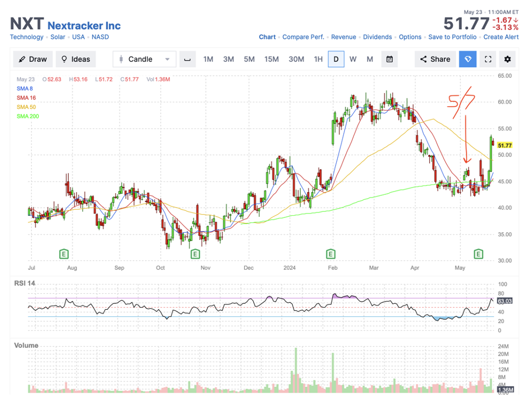Select the daily D timeframe
The width and height of the screenshot is (532, 399).
coord(336,59)
